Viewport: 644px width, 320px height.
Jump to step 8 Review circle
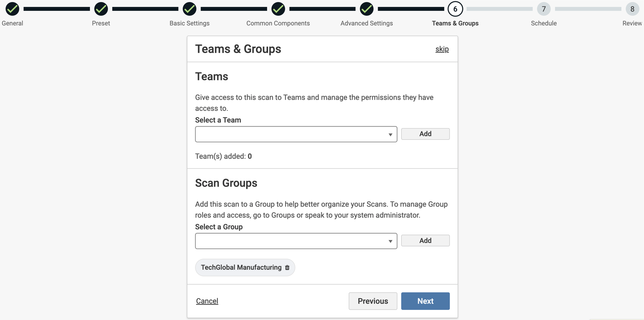point(632,9)
